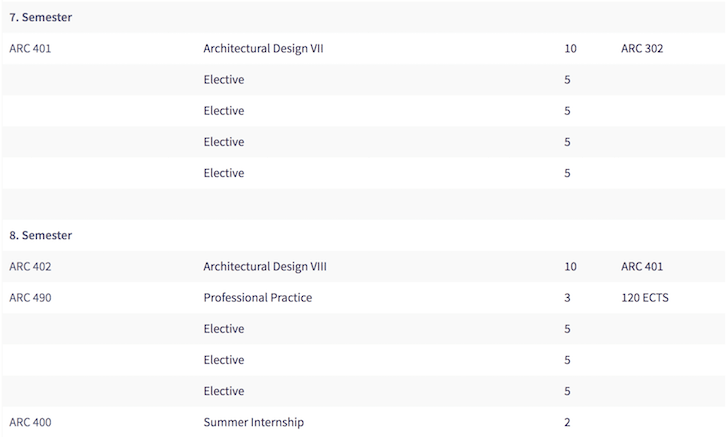Click the 120 ECTS prerequisite text
This screenshot has height=437, width=726.
(x=645, y=297)
